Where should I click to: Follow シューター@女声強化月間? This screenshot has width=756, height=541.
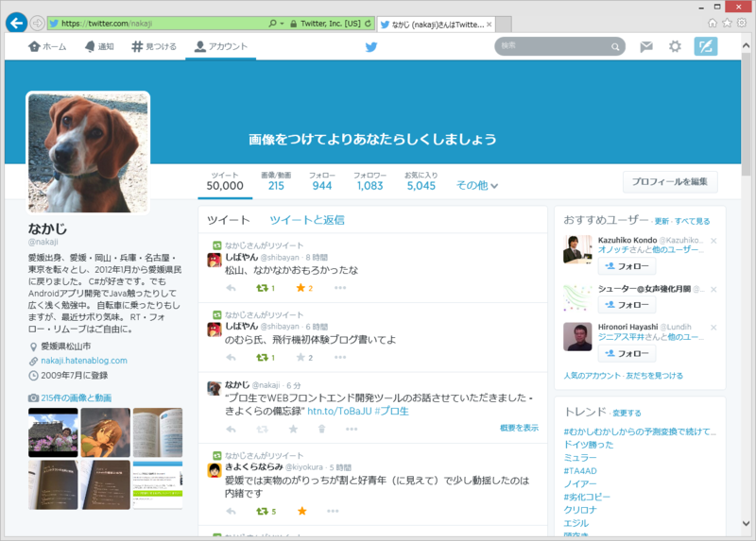tap(627, 304)
